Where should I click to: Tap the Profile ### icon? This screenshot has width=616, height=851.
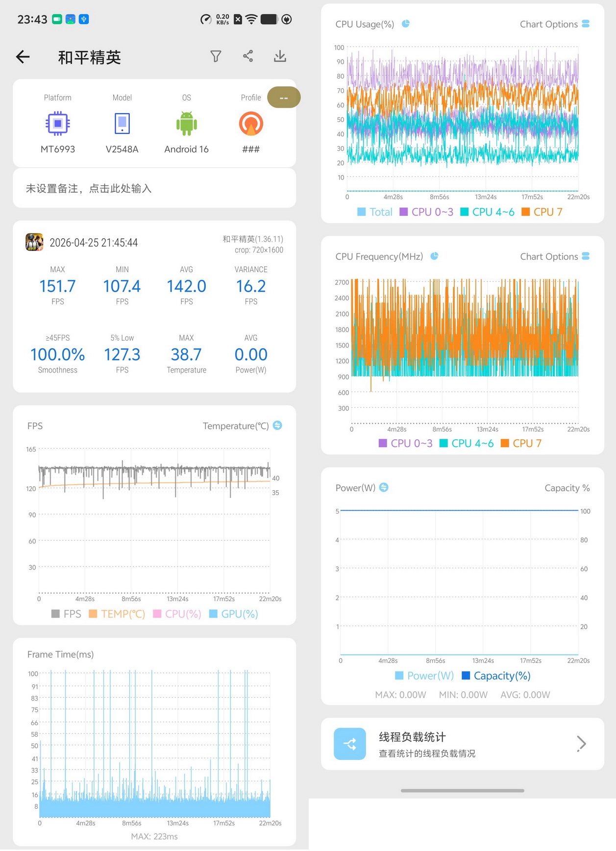(251, 124)
